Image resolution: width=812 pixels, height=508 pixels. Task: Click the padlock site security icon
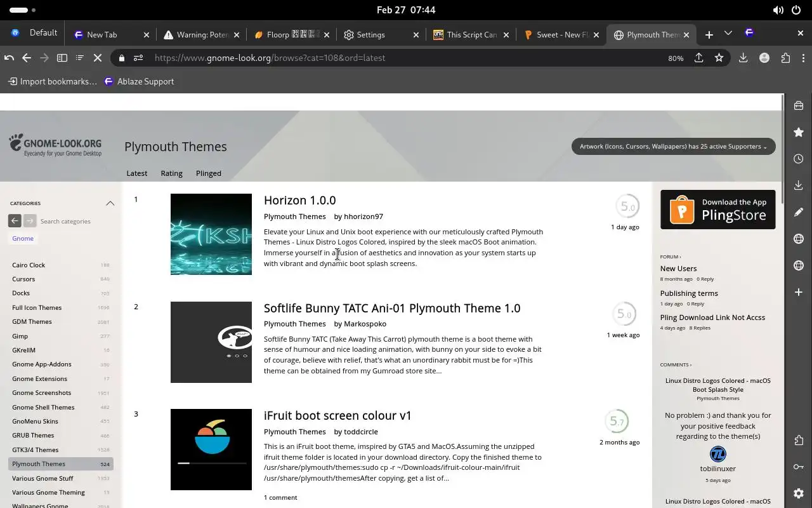click(122, 58)
